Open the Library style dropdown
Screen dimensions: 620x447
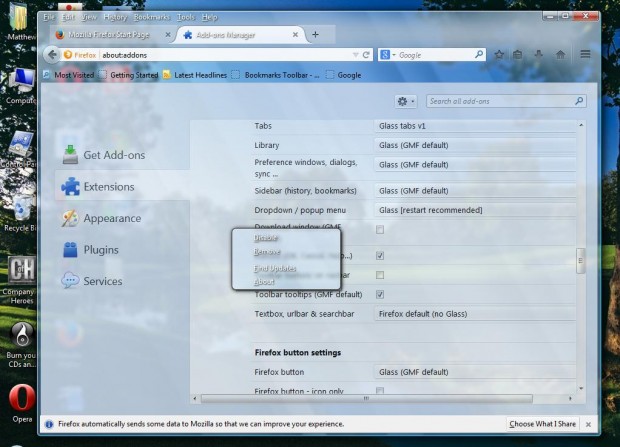click(475, 145)
